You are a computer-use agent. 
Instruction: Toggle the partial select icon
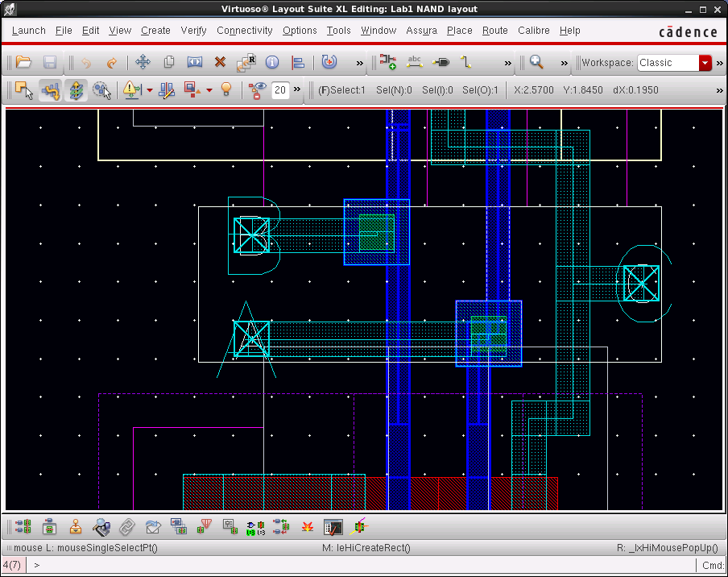point(50,89)
